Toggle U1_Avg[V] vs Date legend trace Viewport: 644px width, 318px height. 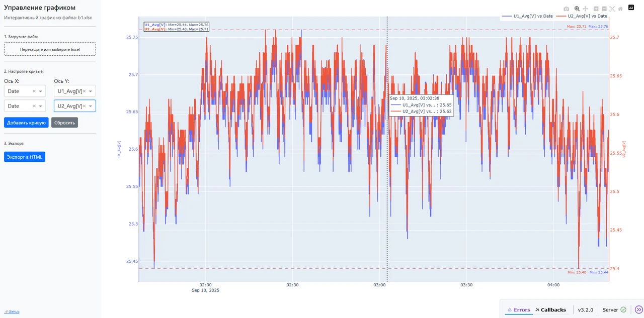[x=527, y=16]
